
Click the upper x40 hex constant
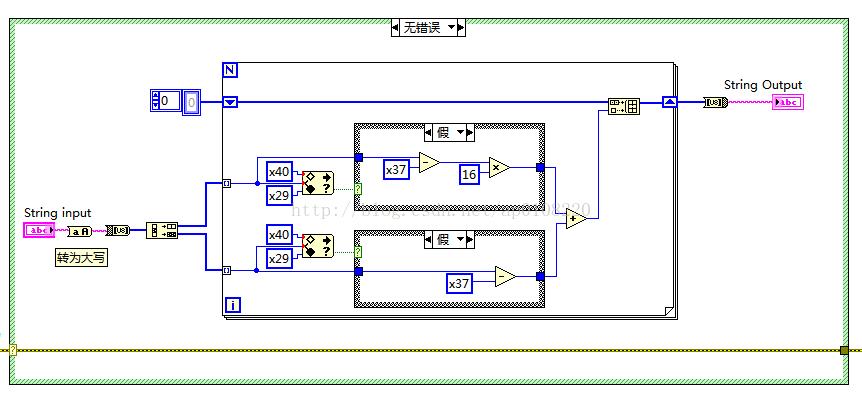pyautogui.click(x=279, y=172)
